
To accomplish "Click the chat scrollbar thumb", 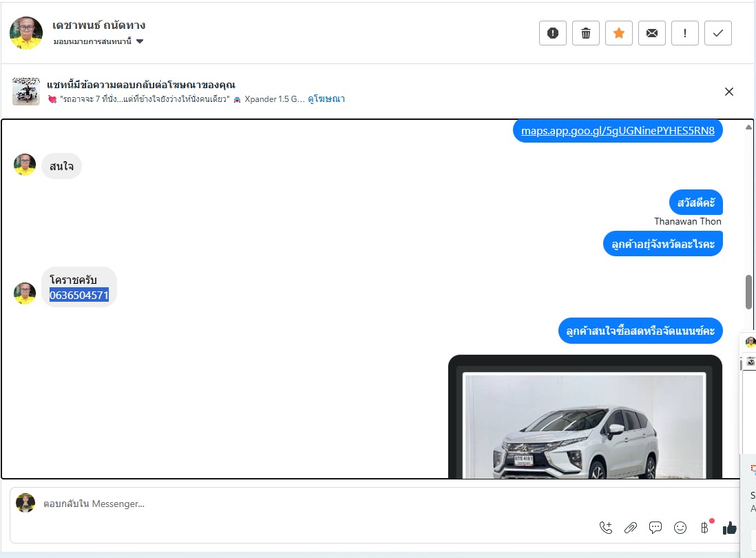I will coord(748,292).
